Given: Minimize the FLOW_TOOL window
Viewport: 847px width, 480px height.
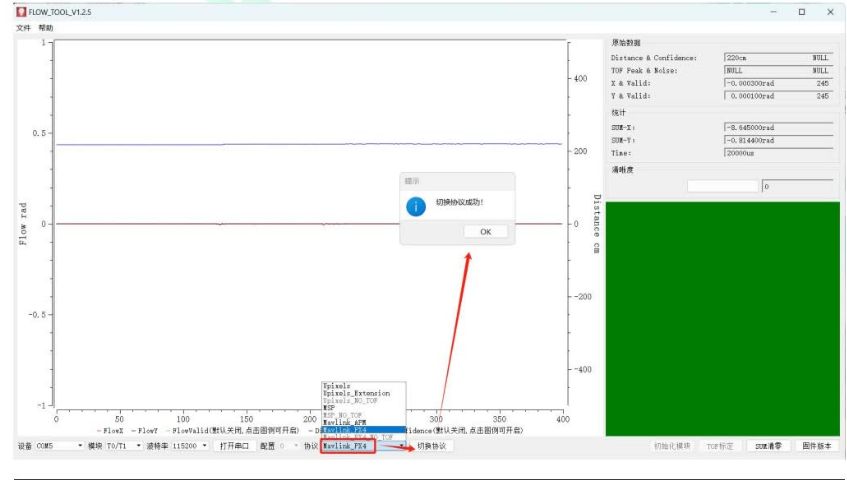Looking at the screenshot, I should coord(774,12).
